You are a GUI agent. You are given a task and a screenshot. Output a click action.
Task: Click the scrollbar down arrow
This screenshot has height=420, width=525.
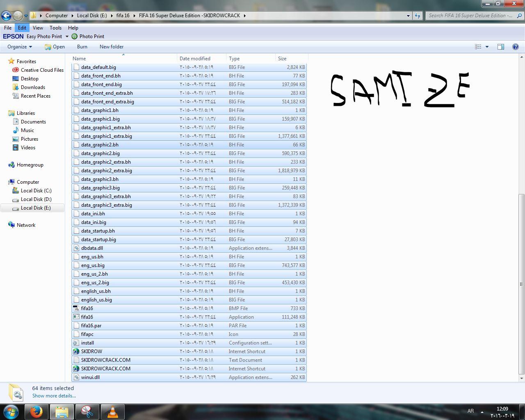tap(521, 378)
